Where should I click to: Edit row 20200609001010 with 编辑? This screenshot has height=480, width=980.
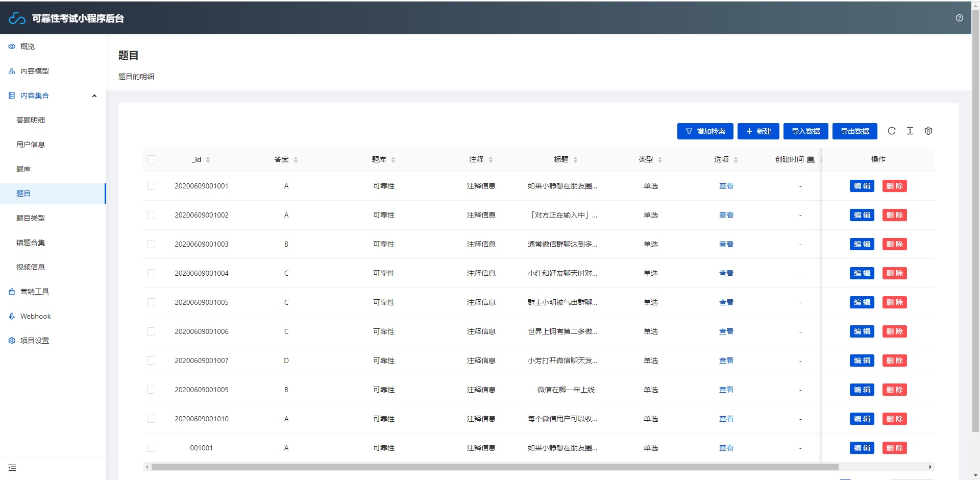[x=862, y=419]
